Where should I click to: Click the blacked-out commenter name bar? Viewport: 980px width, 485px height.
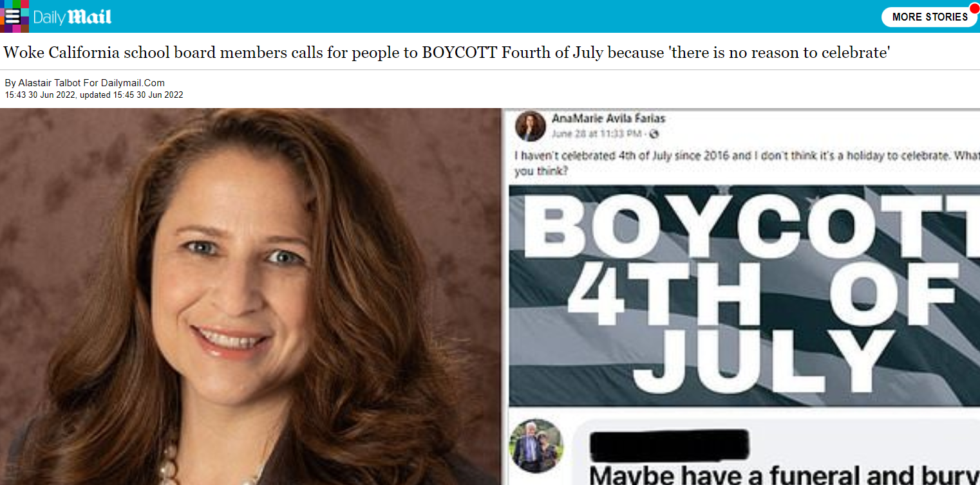pos(670,444)
